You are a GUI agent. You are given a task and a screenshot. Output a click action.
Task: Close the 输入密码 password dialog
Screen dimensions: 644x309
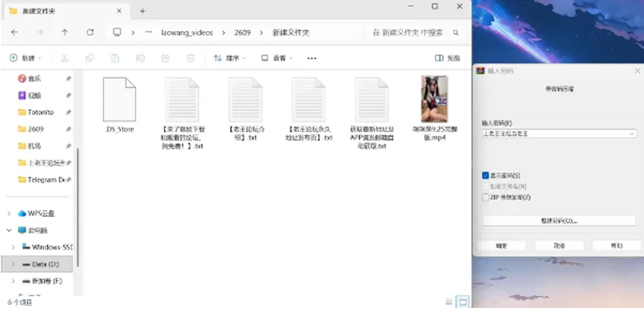637,71
